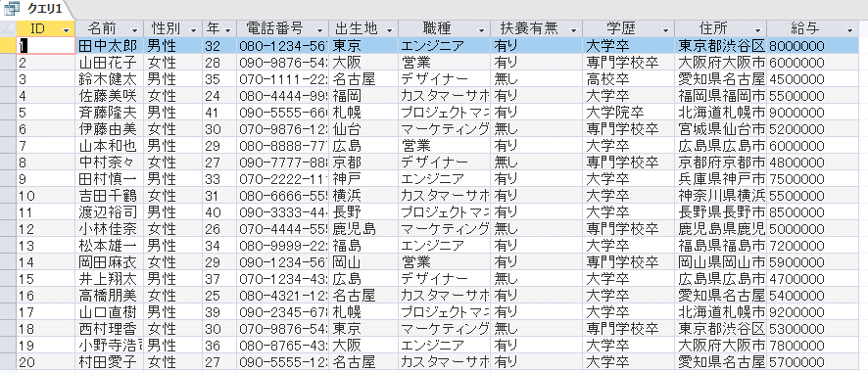Click the 仙台 birthplace cell
The height and width of the screenshot is (373, 868).
[x=363, y=129]
